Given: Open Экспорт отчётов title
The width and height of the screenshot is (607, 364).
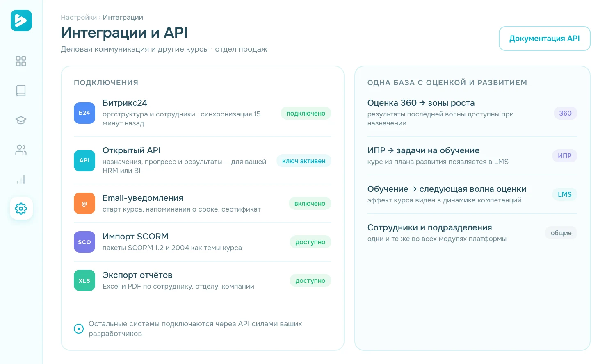Looking at the screenshot, I should click(x=137, y=275).
